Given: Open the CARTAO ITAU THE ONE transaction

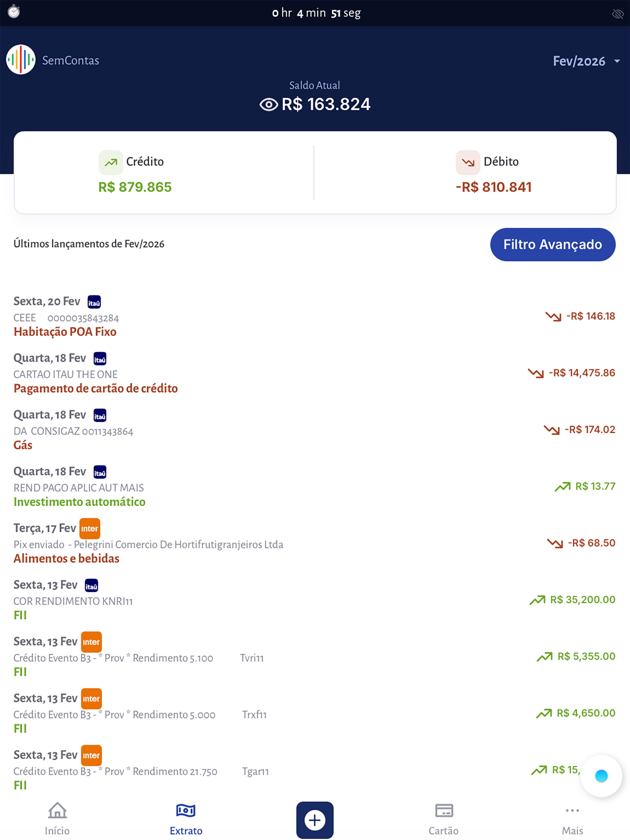Looking at the screenshot, I should click(x=314, y=373).
